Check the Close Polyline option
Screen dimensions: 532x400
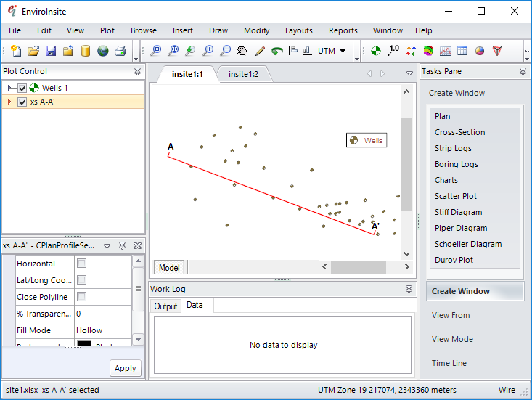pos(81,297)
